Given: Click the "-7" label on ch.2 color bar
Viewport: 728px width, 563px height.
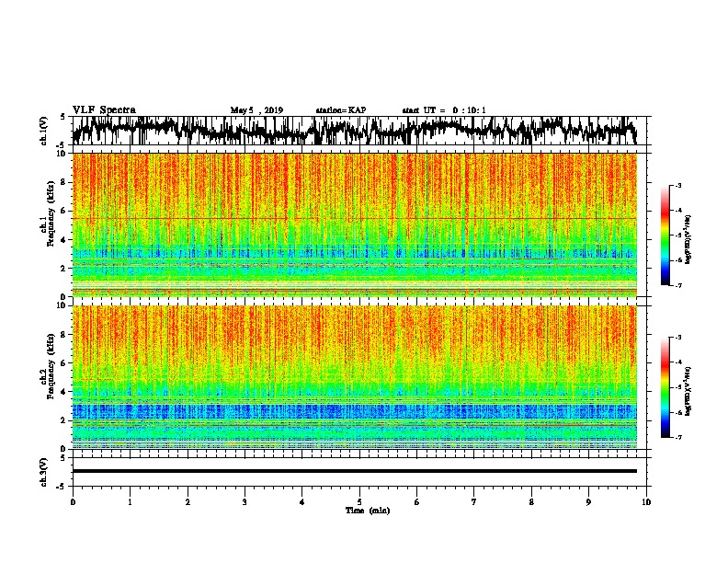Looking at the screenshot, I should point(677,438).
